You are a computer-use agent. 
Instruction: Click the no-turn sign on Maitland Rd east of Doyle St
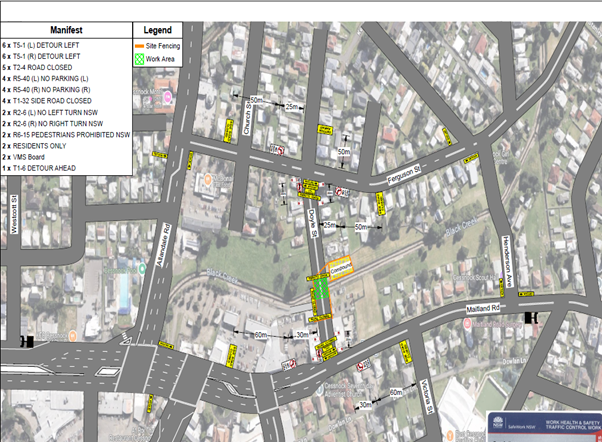pyautogui.click(x=363, y=366)
